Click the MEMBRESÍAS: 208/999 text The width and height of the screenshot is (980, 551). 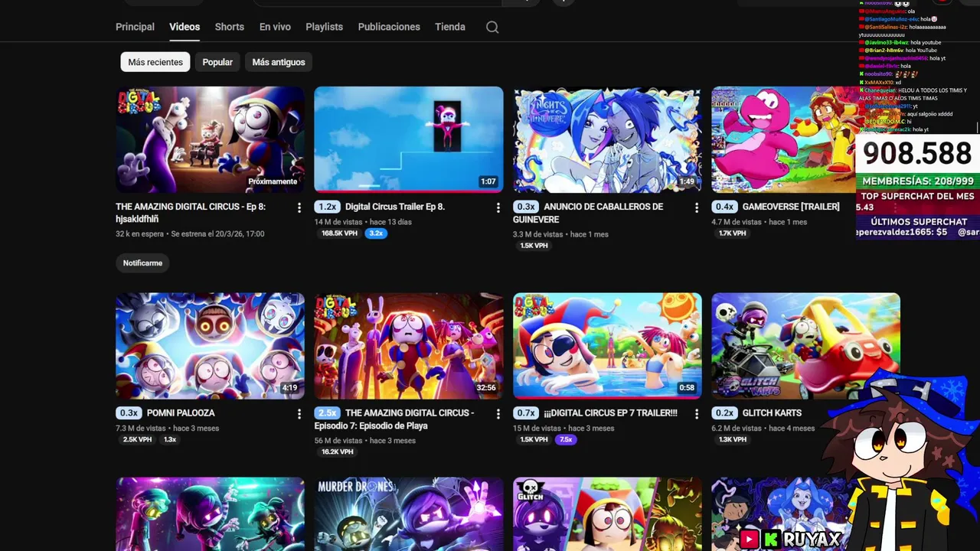click(918, 181)
